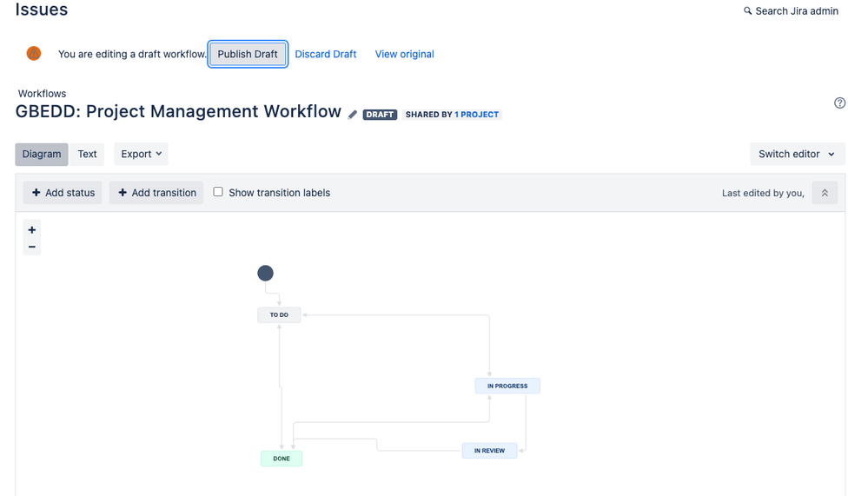Click the pencil edit workflow name icon
The image size is (868, 496).
click(353, 115)
